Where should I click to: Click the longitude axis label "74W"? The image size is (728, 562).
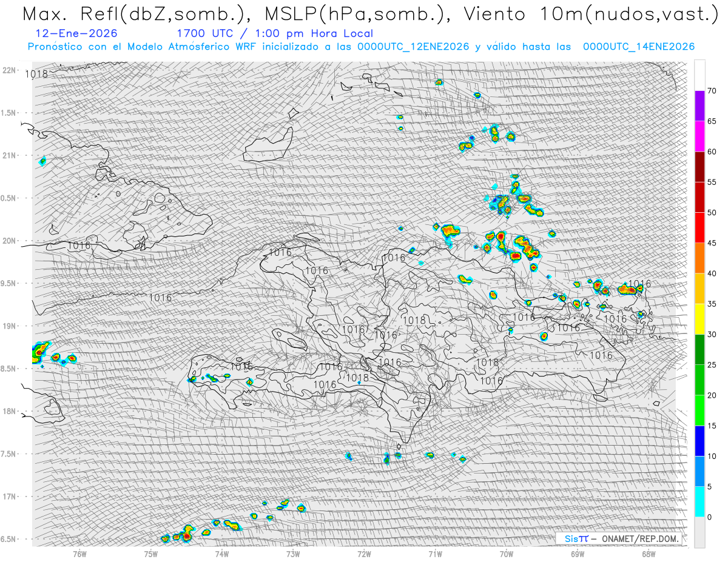[222, 553]
